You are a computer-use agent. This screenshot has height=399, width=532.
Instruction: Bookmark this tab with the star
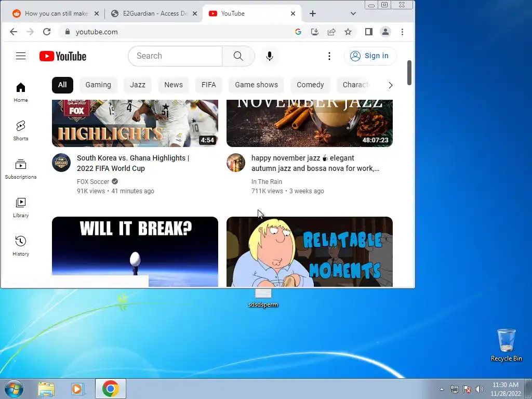click(x=348, y=32)
